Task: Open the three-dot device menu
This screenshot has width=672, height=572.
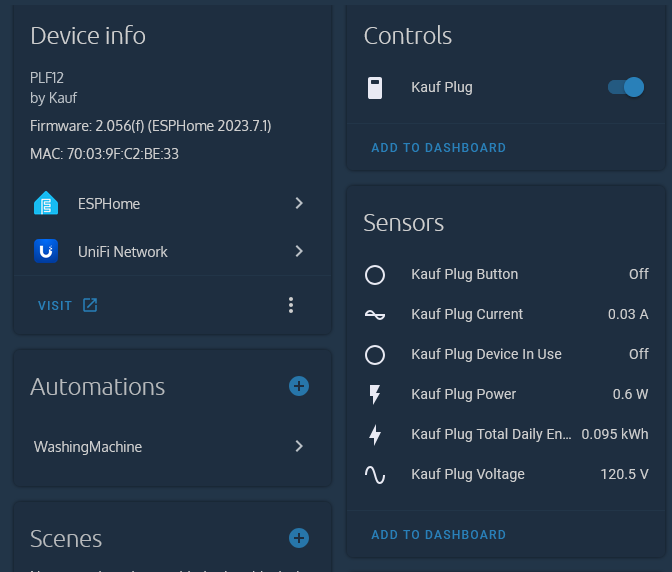Action: (291, 305)
